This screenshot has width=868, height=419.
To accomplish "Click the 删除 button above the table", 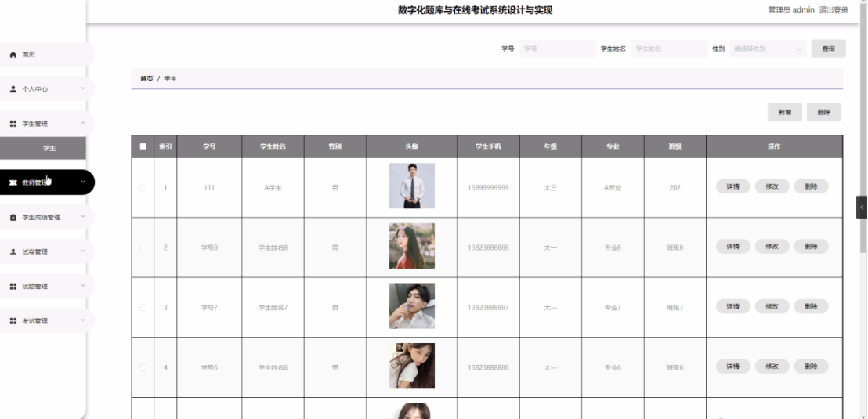I will click(823, 112).
